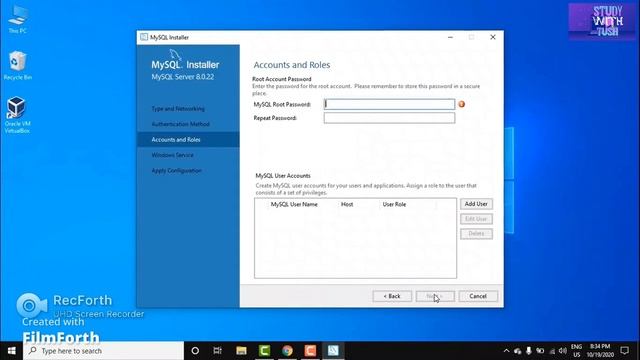Open the green Camtasia taskbar icon

click(264, 351)
